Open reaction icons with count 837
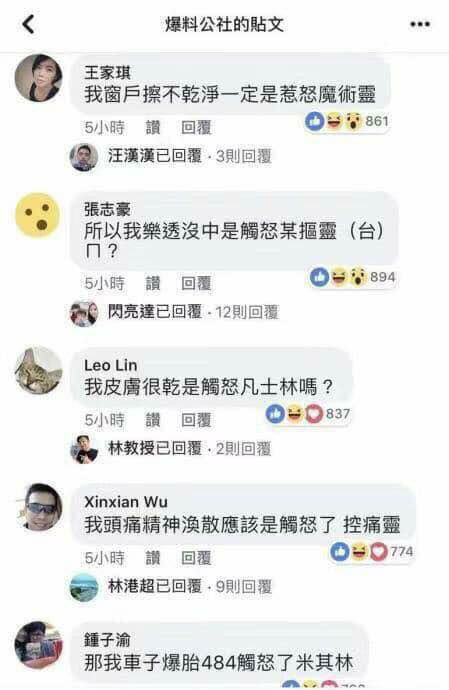Image resolution: width=449 pixels, height=690 pixels. click(308, 414)
